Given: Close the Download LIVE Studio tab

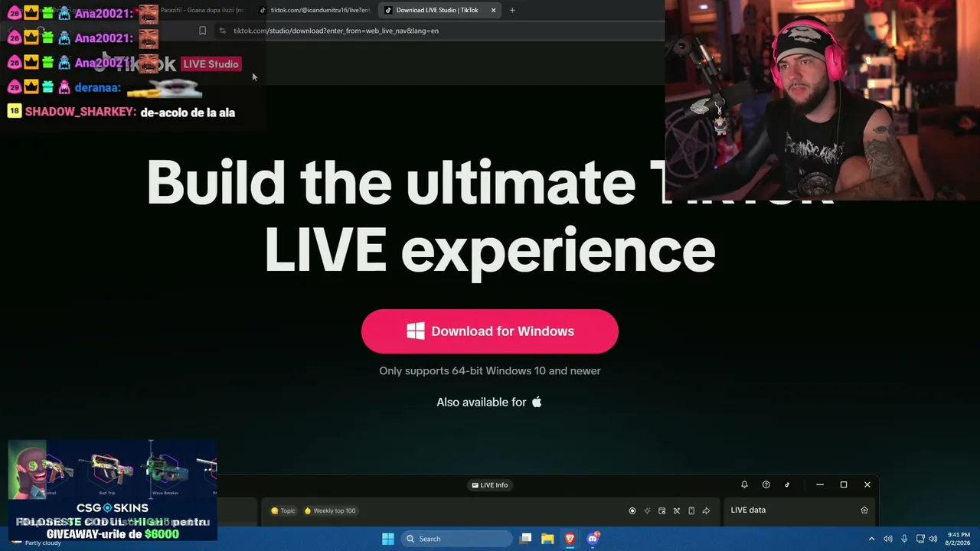Looking at the screenshot, I should [493, 10].
